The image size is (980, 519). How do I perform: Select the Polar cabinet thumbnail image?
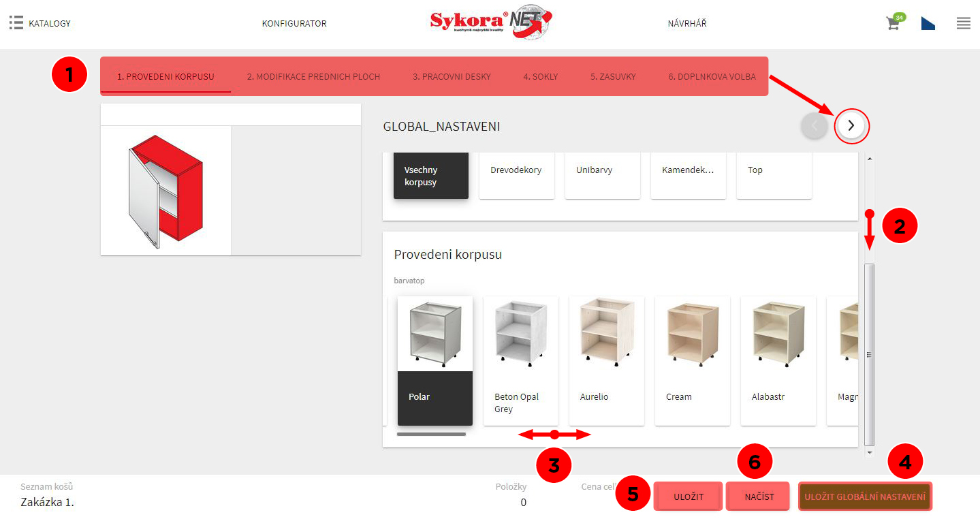434,334
